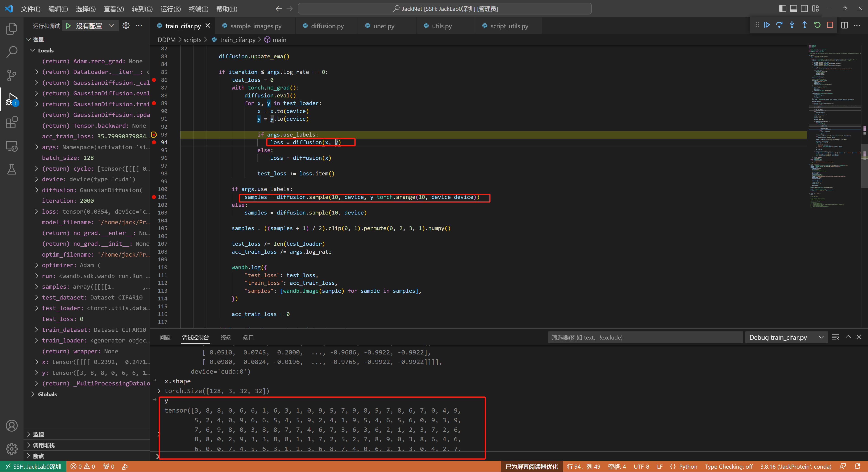The height and width of the screenshot is (472, 868).
Task: Toggle bottom panel layout button
Action: (794, 9)
